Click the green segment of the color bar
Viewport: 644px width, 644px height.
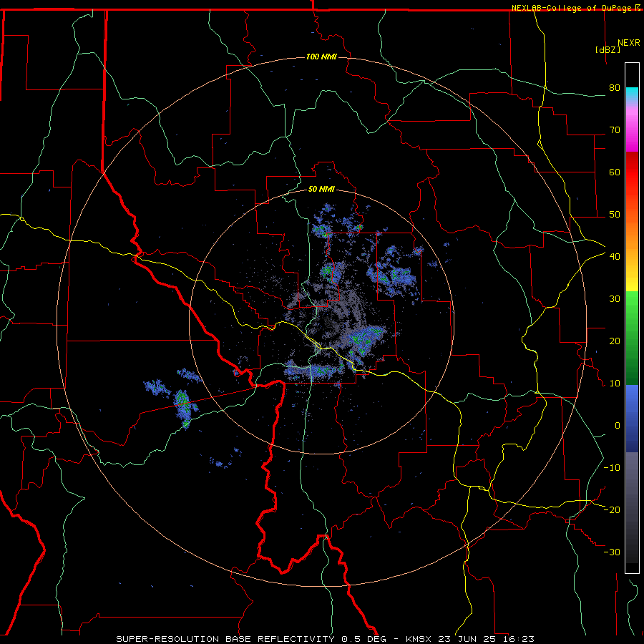pyautogui.click(x=632, y=338)
